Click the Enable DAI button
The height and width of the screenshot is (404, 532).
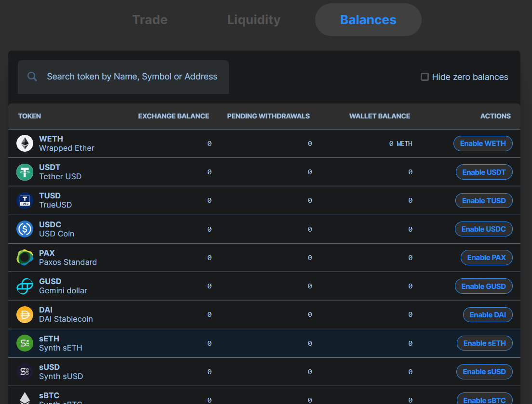click(x=488, y=315)
